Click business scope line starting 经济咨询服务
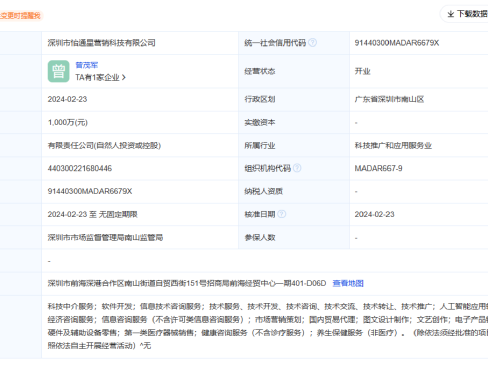Viewport: 488px width, 366px height. pos(268,320)
